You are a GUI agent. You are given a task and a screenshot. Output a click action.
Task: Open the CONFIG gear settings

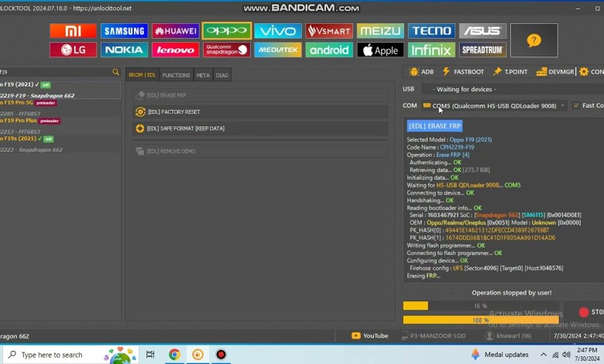coord(592,72)
